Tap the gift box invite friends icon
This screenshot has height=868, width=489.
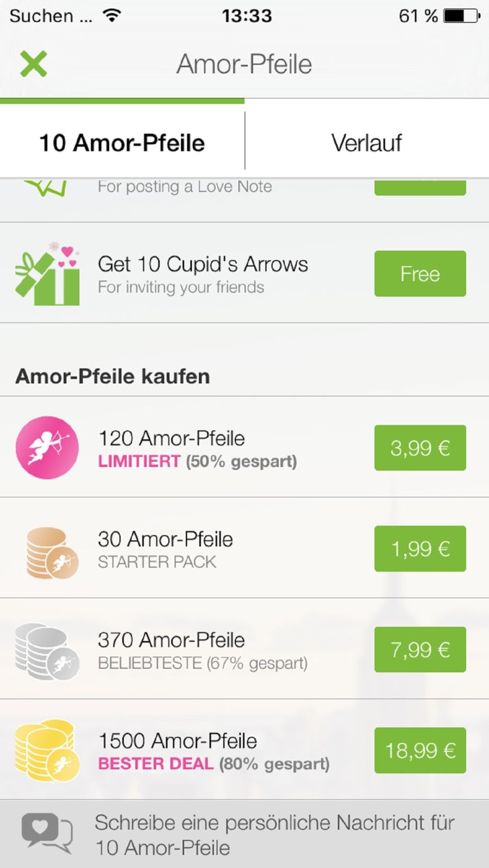(48, 273)
